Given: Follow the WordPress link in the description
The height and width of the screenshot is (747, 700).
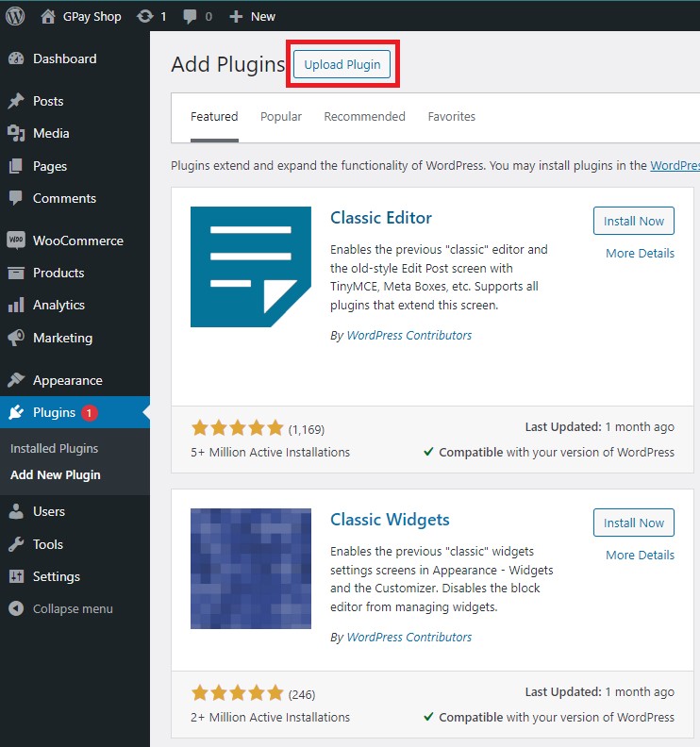Looking at the screenshot, I should tap(675, 166).
